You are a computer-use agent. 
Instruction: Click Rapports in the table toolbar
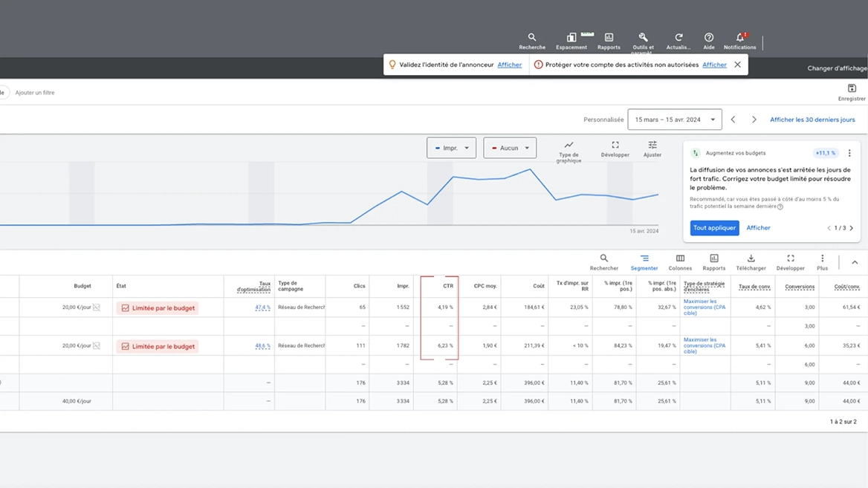[714, 262]
